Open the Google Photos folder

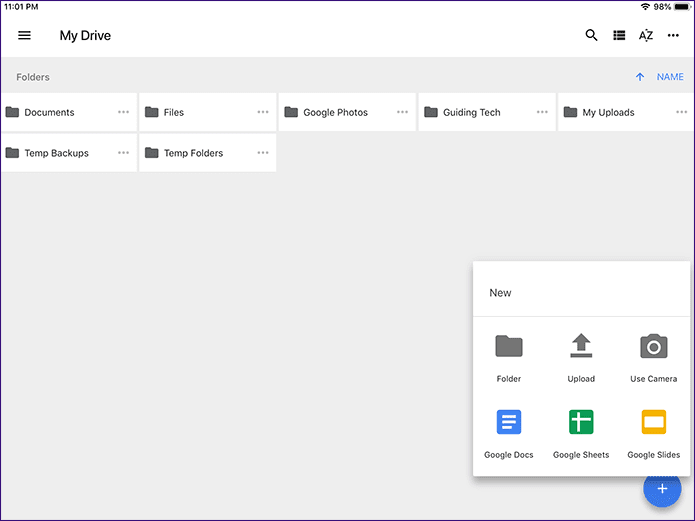pyautogui.click(x=347, y=112)
